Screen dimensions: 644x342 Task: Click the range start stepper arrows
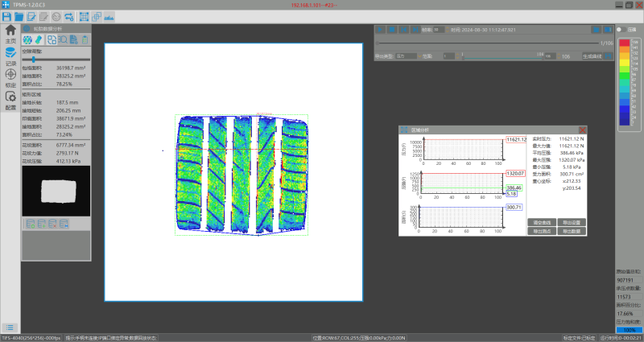pos(457,56)
